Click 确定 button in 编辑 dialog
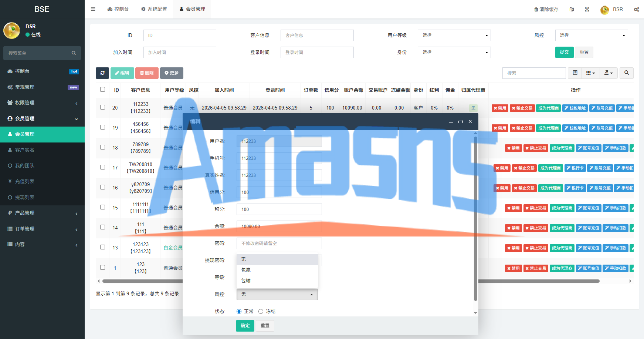Screen dimensions: 644x339 click(245, 326)
